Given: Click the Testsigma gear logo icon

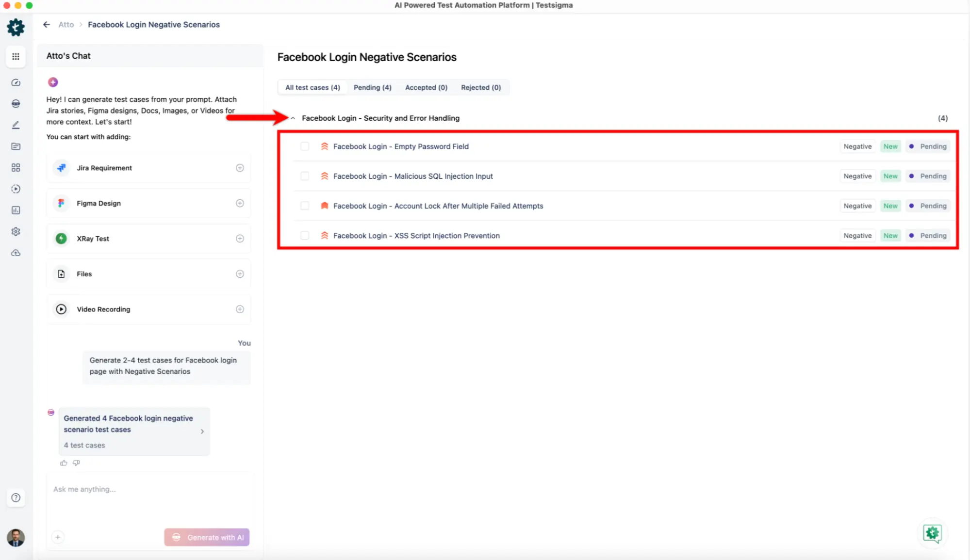Looking at the screenshot, I should 16,28.
